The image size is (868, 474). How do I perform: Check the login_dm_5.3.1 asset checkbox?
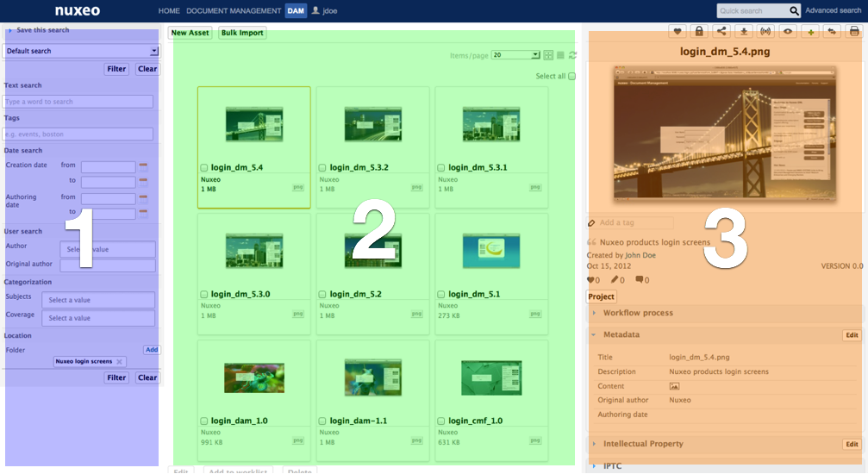(440, 168)
